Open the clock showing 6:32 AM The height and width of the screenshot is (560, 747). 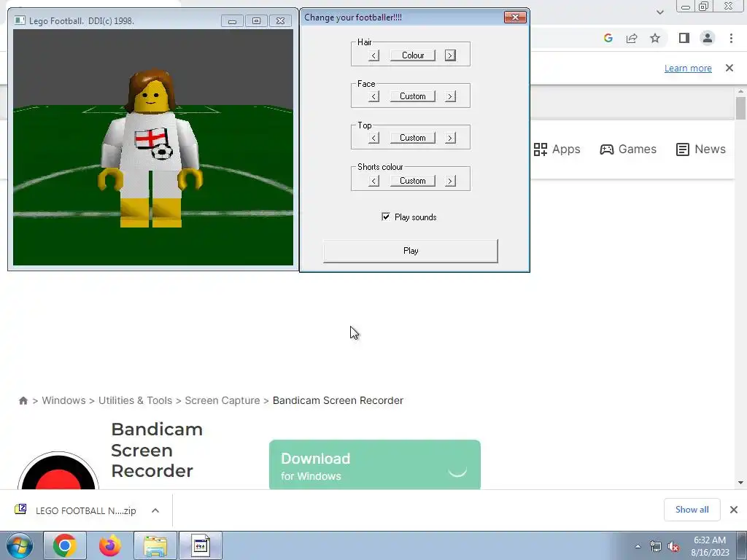(710, 546)
